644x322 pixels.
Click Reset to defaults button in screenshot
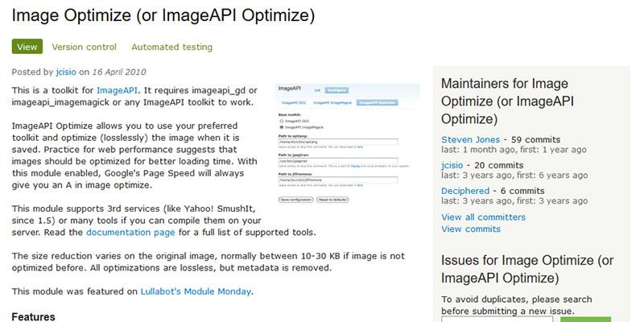click(x=332, y=200)
